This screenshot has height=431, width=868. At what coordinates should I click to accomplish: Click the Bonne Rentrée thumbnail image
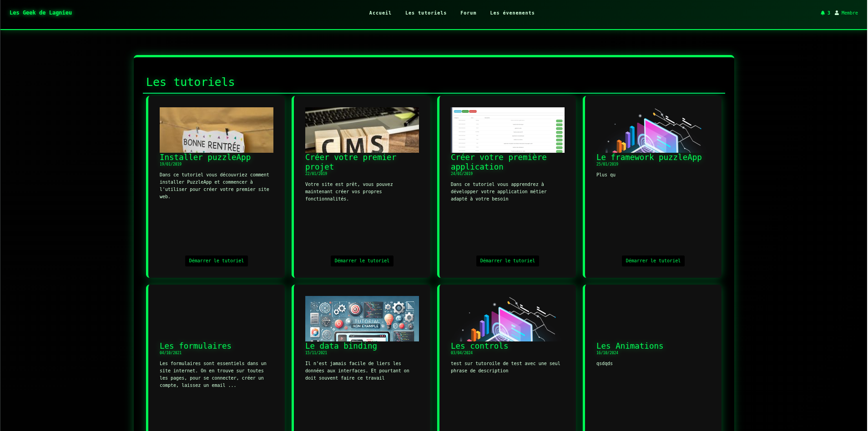coord(216,130)
